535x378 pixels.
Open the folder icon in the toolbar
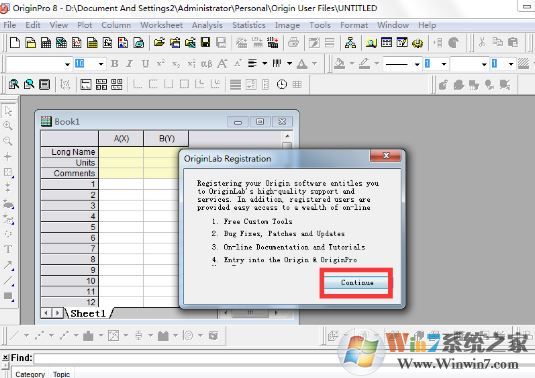tap(159, 43)
